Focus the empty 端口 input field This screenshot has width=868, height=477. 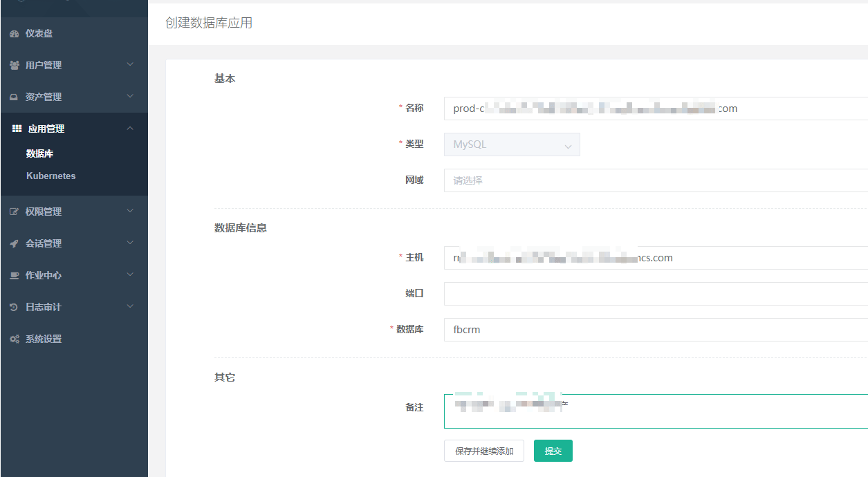[x=656, y=294]
